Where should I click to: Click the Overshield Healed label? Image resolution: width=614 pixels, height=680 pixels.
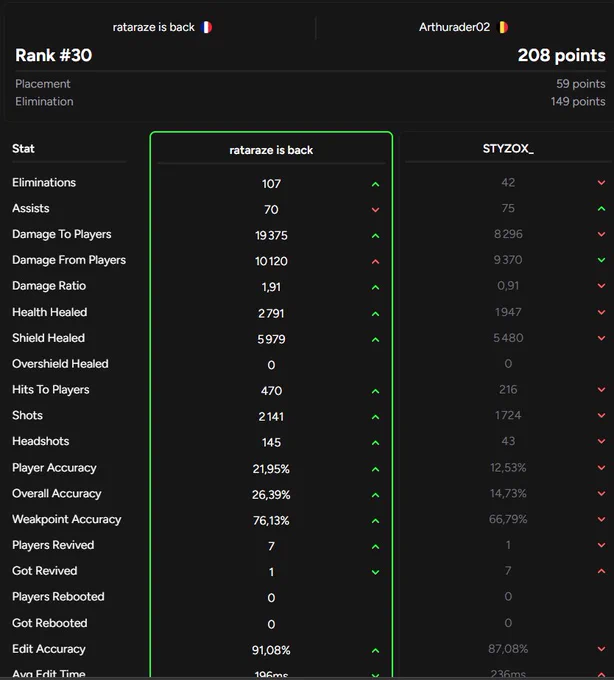[60, 364]
